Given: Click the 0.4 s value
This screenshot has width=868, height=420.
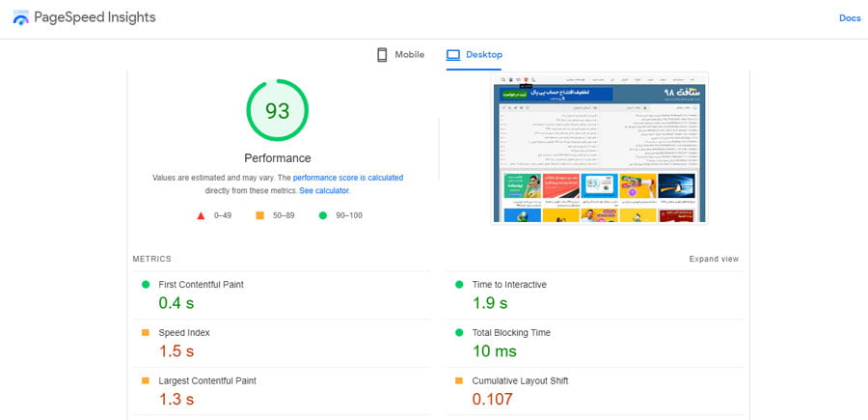Looking at the screenshot, I should pyautogui.click(x=176, y=303).
